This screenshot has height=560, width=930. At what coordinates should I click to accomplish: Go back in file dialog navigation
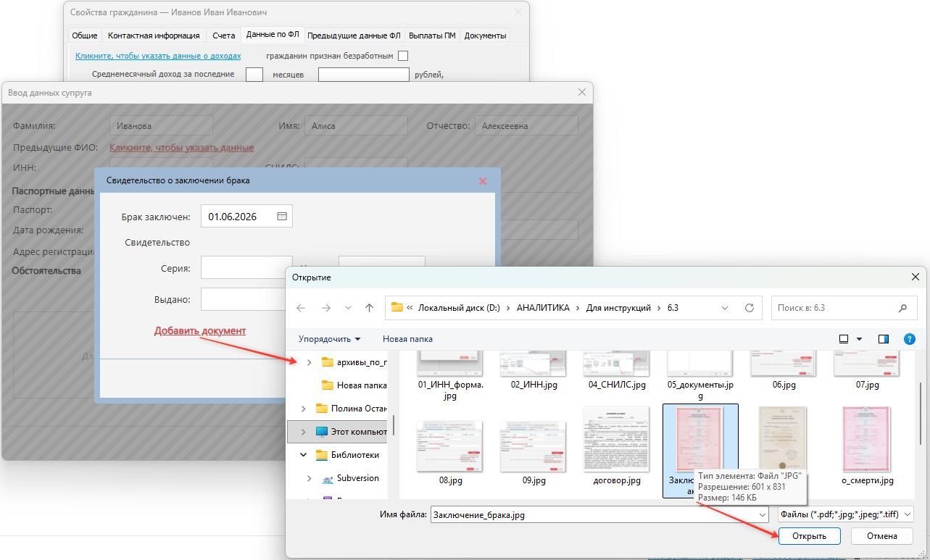[301, 308]
